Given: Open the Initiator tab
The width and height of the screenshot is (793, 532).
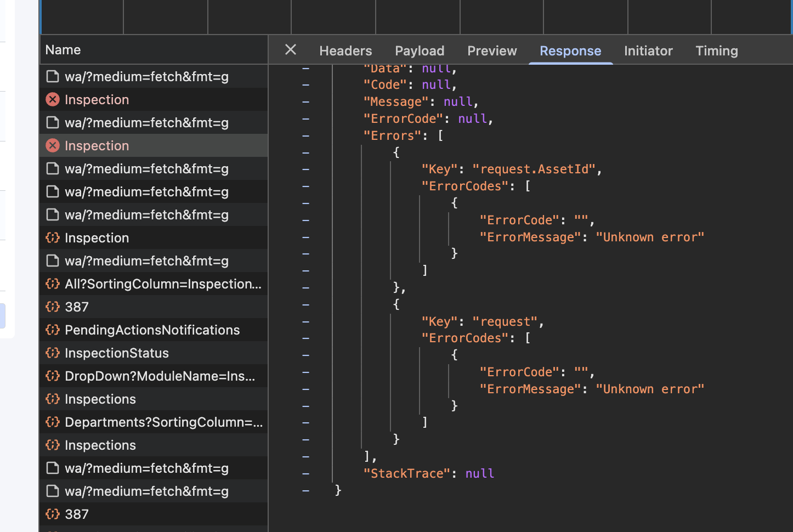Looking at the screenshot, I should coord(648,51).
